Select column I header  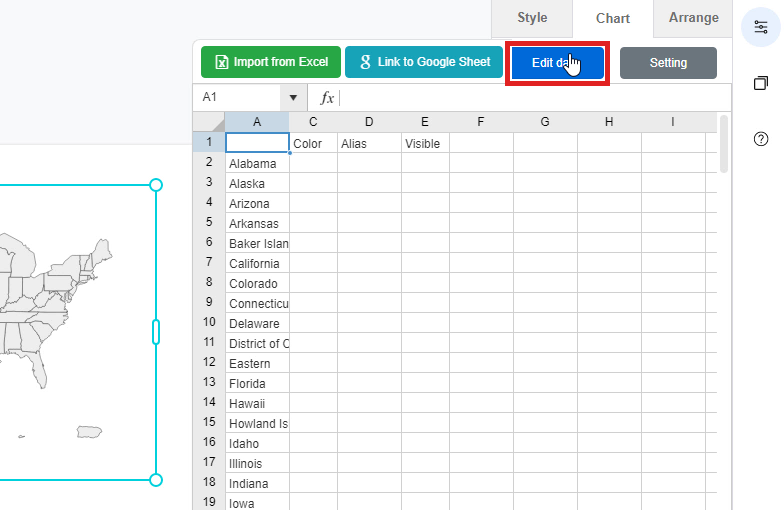tap(673, 122)
